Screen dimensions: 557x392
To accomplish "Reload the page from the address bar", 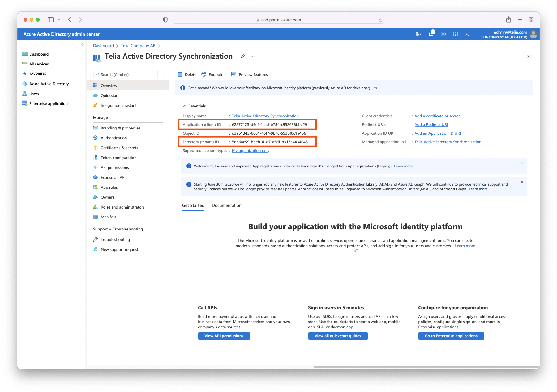I will coord(380,20).
